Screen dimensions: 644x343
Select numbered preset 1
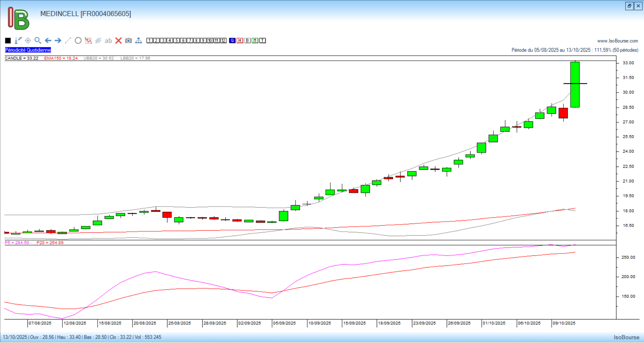point(150,41)
